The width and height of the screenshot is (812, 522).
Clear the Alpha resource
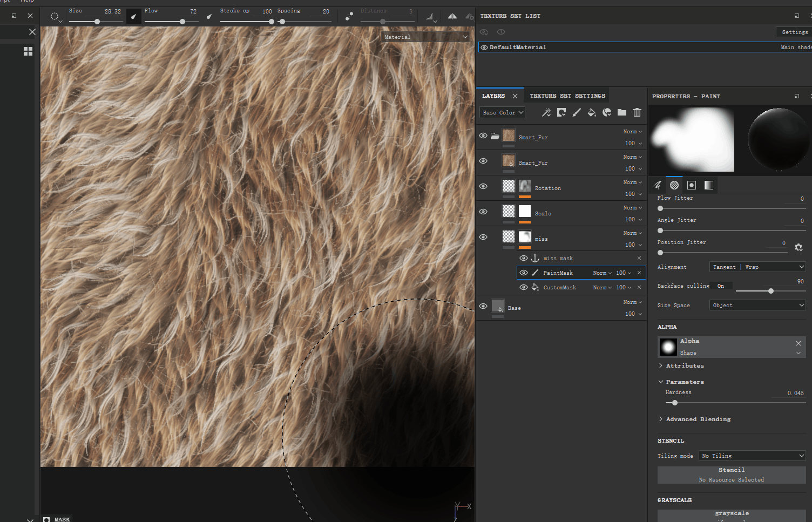click(x=799, y=343)
